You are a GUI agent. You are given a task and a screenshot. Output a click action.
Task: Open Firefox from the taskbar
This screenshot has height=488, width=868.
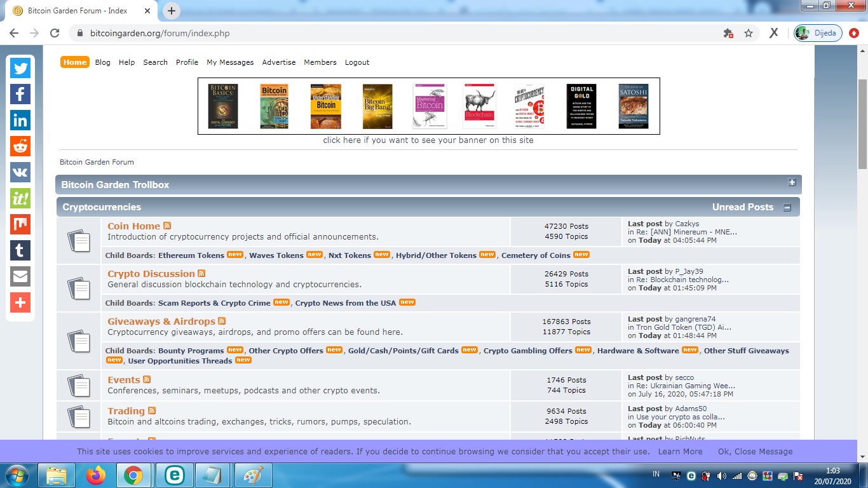click(97, 475)
